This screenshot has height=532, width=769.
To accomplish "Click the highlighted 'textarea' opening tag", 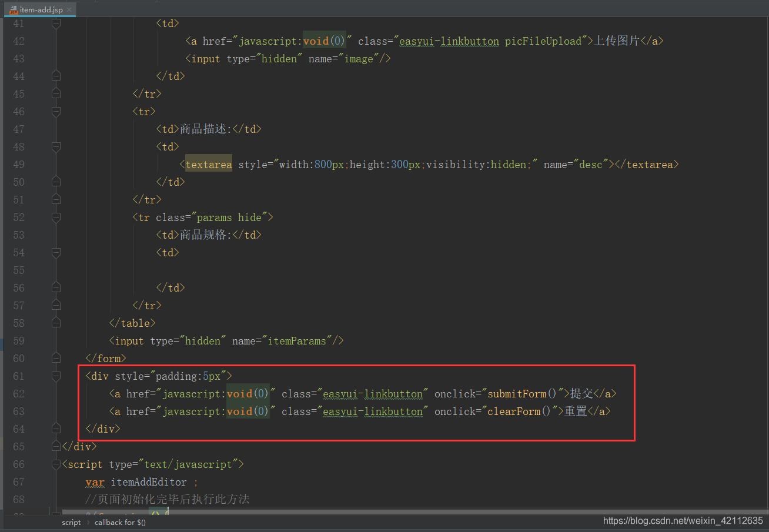I will (209, 165).
